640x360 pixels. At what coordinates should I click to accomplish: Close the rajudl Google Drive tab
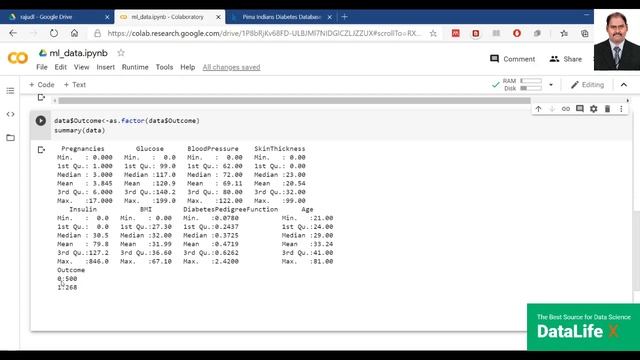[x=107, y=17]
